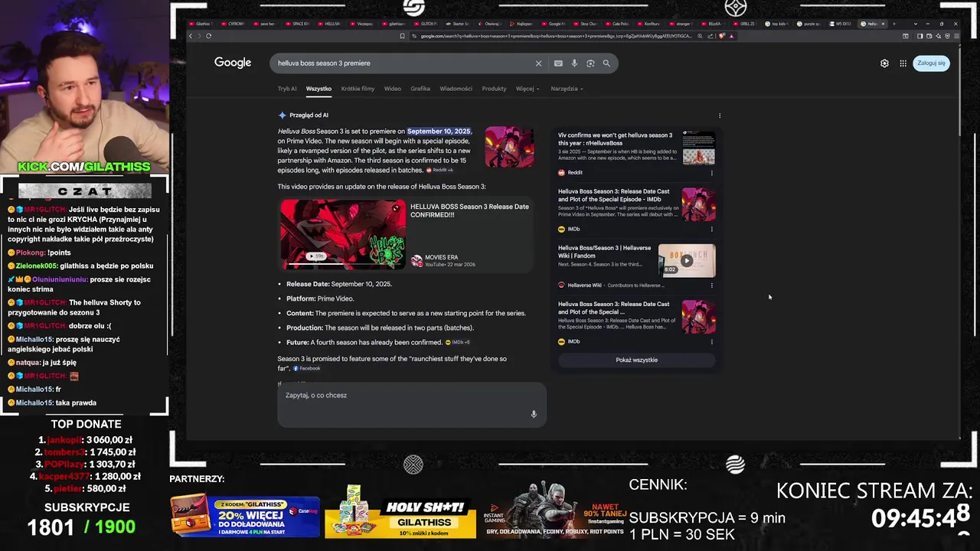980x551 pixels.
Task: Open Google quick settings gear
Action: point(884,64)
